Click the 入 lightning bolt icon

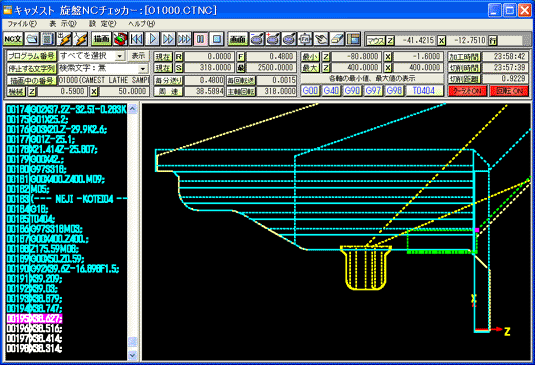click(x=81, y=39)
